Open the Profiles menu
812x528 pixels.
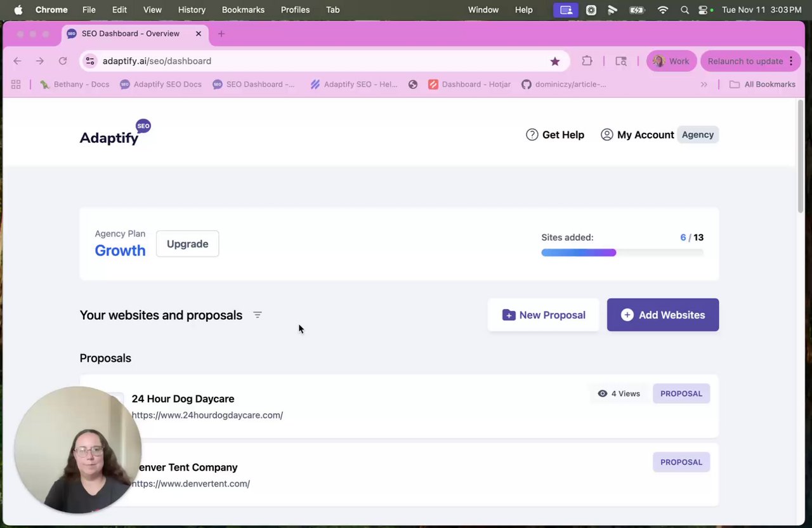295,10
